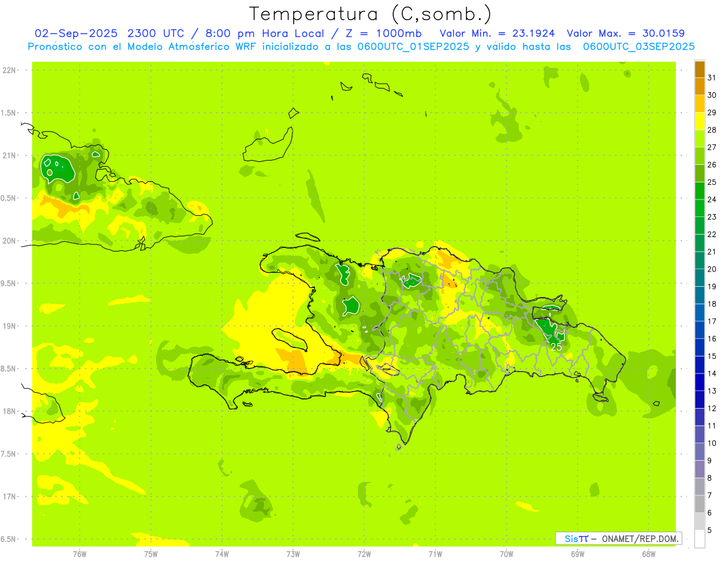Click colorbar value label "18"

pos(712,304)
